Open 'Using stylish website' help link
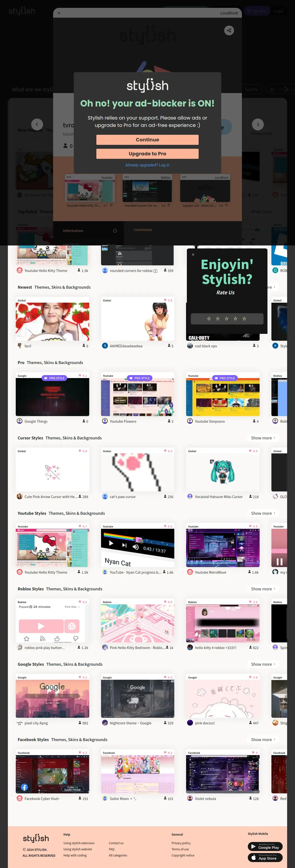 click(78, 849)
